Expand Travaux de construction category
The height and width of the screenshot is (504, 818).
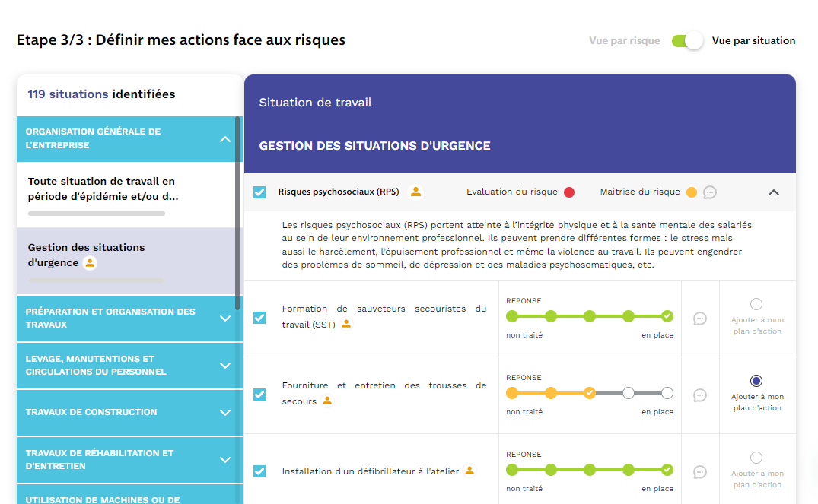point(225,413)
